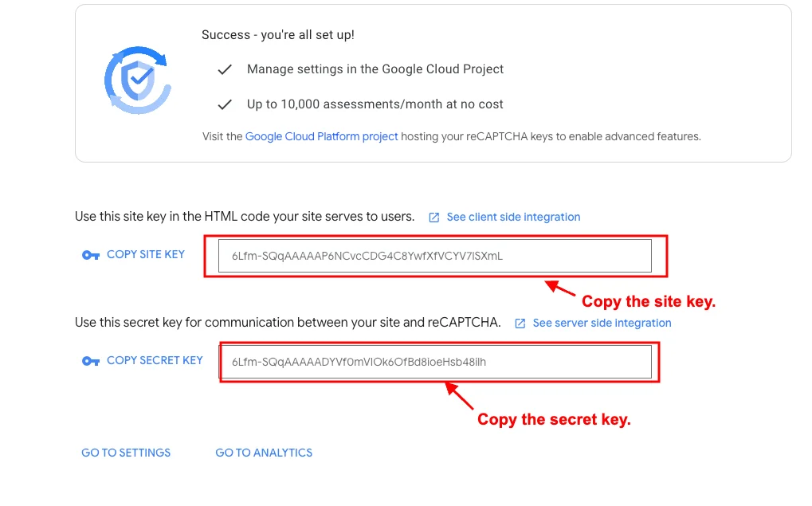Click external-link icon before client side integration
812x506 pixels.
tap(434, 218)
